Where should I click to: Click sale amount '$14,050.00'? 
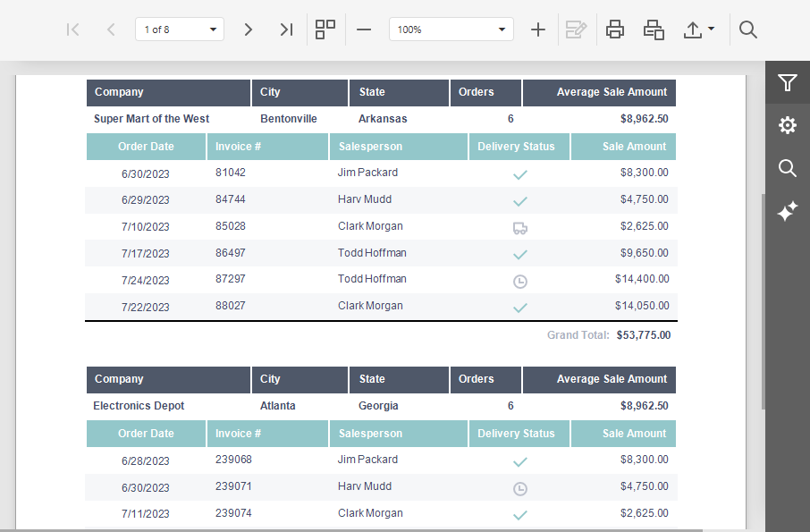(x=642, y=306)
